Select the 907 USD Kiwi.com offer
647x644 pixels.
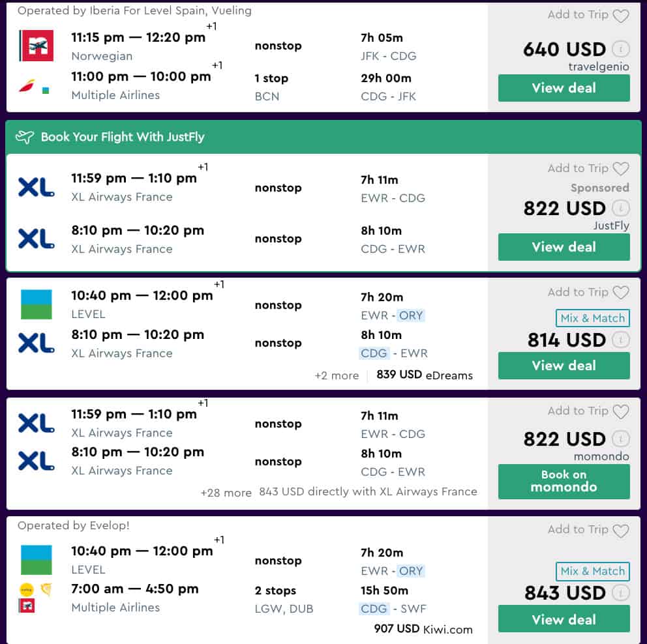coord(423,629)
